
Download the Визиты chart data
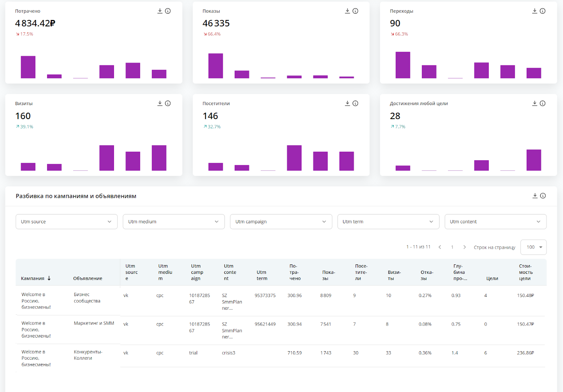coord(160,103)
